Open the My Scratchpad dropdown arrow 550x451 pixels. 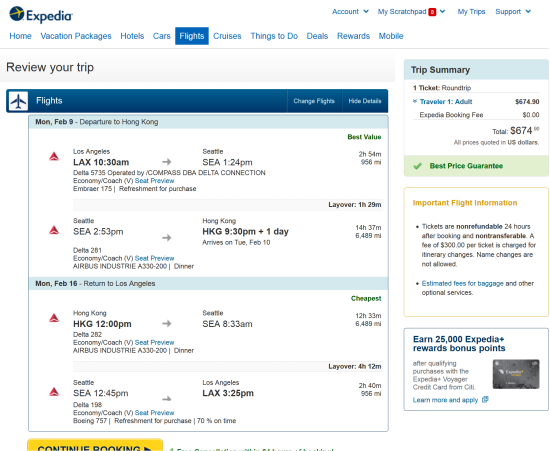443,12
